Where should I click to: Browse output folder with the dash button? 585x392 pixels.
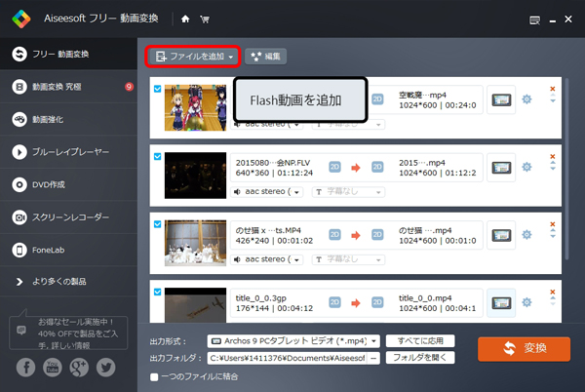pyautogui.click(x=373, y=358)
